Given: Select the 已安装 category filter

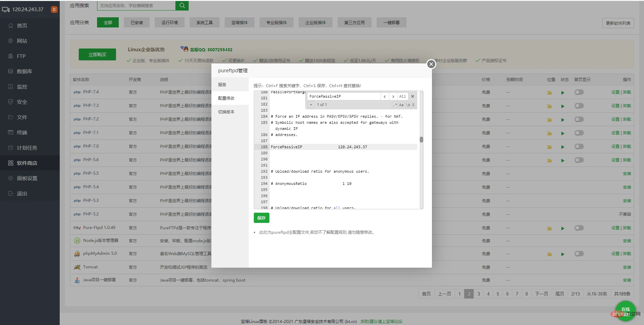Looking at the screenshot, I should [x=137, y=22].
